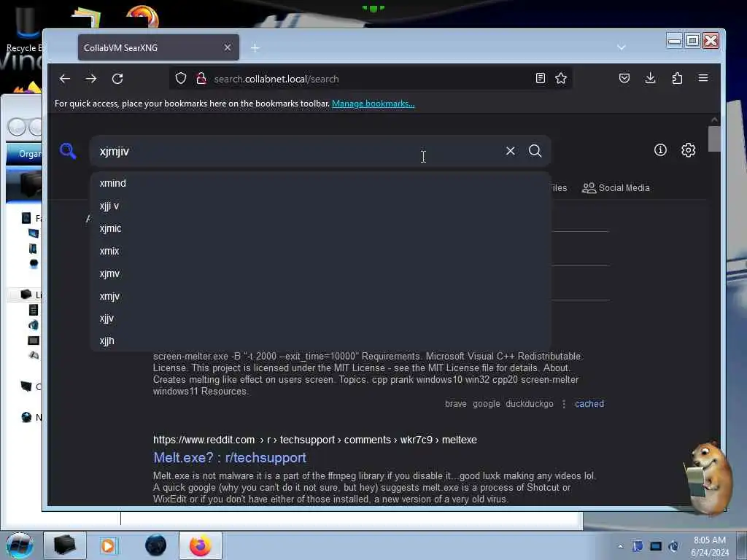
Task: Choose the xmind suggestion
Action: (x=321, y=183)
